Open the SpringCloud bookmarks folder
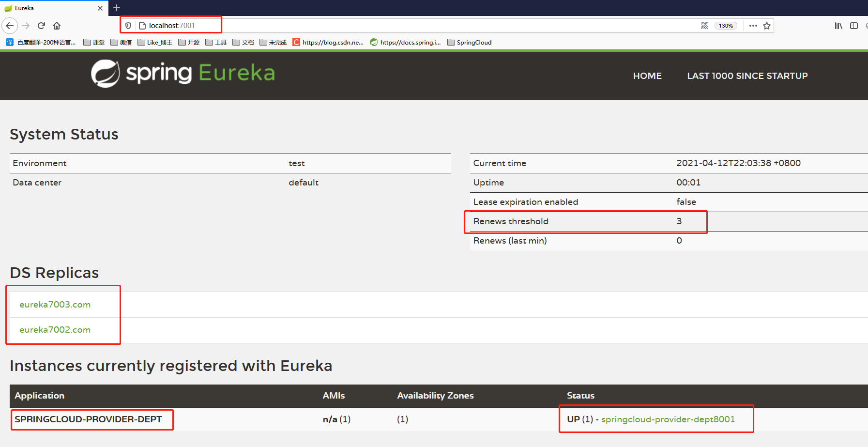 (470, 43)
